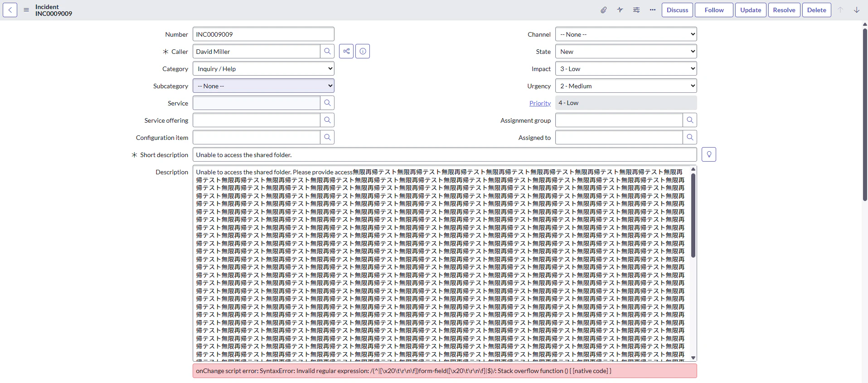This screenshot has height=383, width=868.
Task: Look up Assignment group with search icon
Action: pos(690,120)
